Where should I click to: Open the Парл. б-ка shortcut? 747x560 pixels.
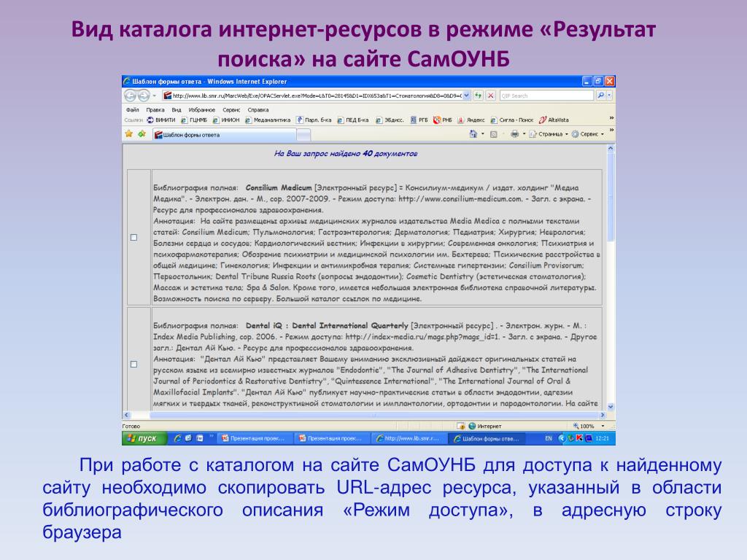[314, 120]
